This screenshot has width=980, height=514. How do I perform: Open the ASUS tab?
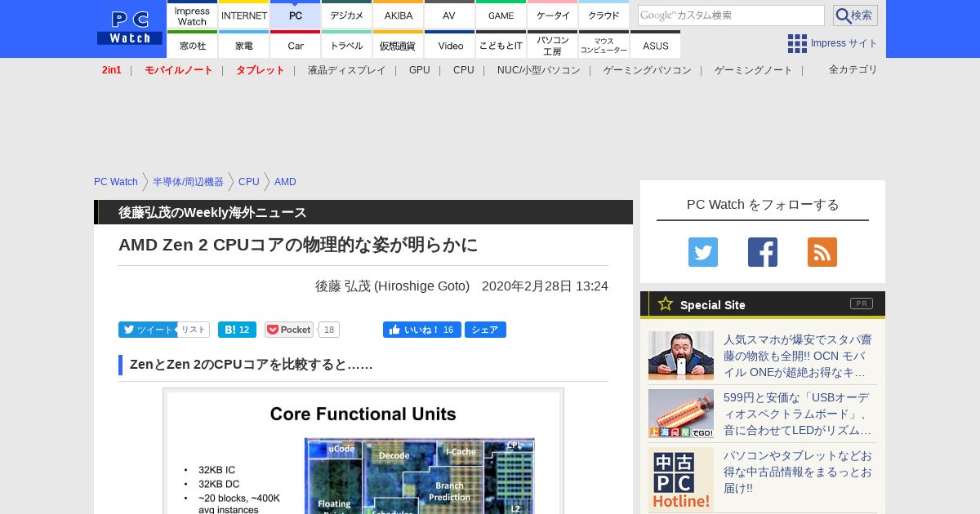[x=655, y=45]
